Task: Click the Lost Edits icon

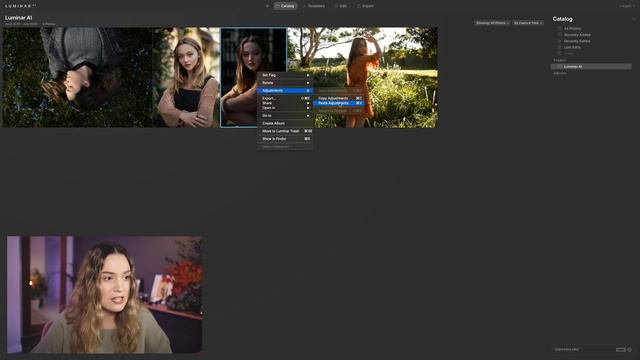Action: 560,47
